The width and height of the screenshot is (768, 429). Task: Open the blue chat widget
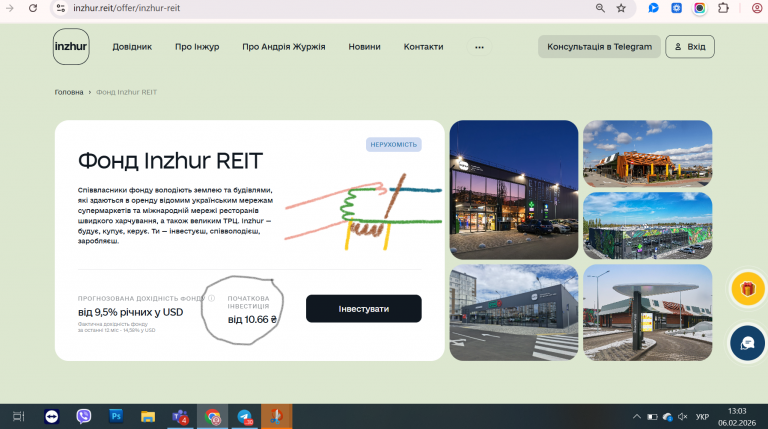click(747, 343)
